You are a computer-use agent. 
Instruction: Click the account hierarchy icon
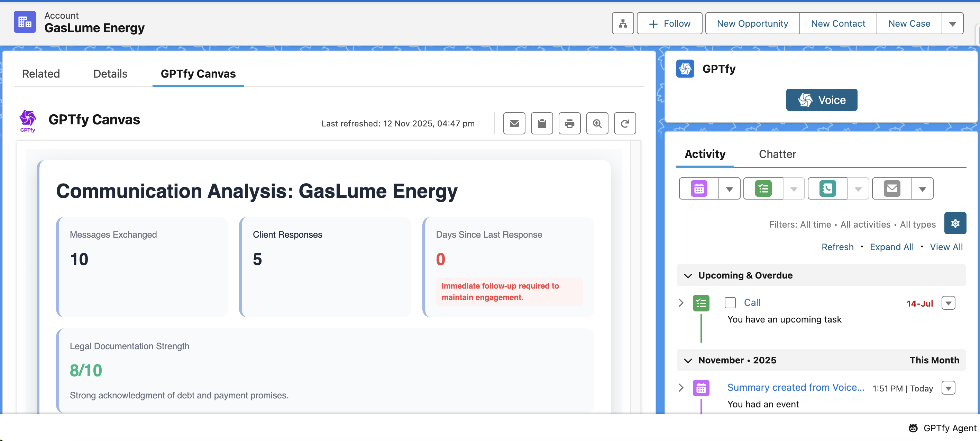pyautogui.click(x=622, y=24)
